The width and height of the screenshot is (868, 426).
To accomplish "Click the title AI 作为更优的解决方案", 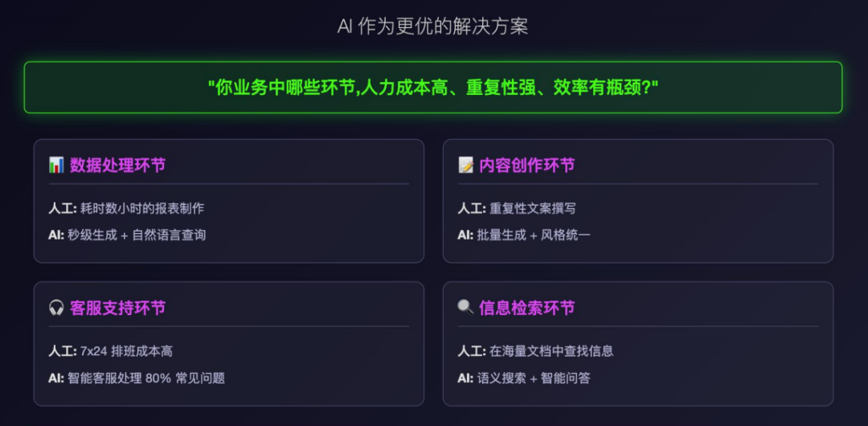I will 433,27.
